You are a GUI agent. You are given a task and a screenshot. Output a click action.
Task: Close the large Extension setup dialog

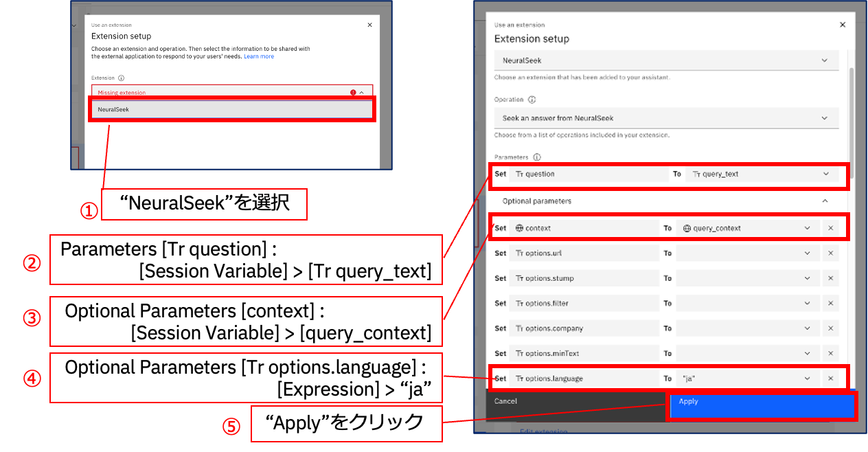[x=843, y=25]
